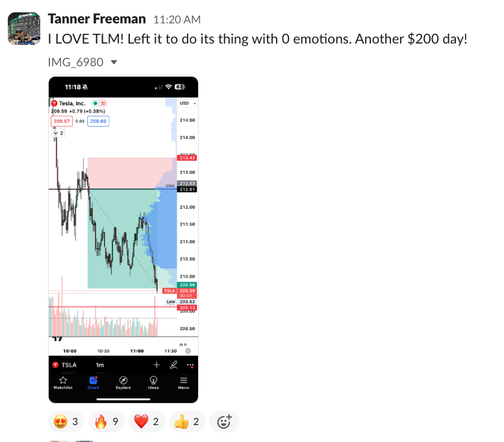Viewport: 504px width, 442px height.
Task: Click the red 209.57 sell price button
Action: click(x=61, y=121)
